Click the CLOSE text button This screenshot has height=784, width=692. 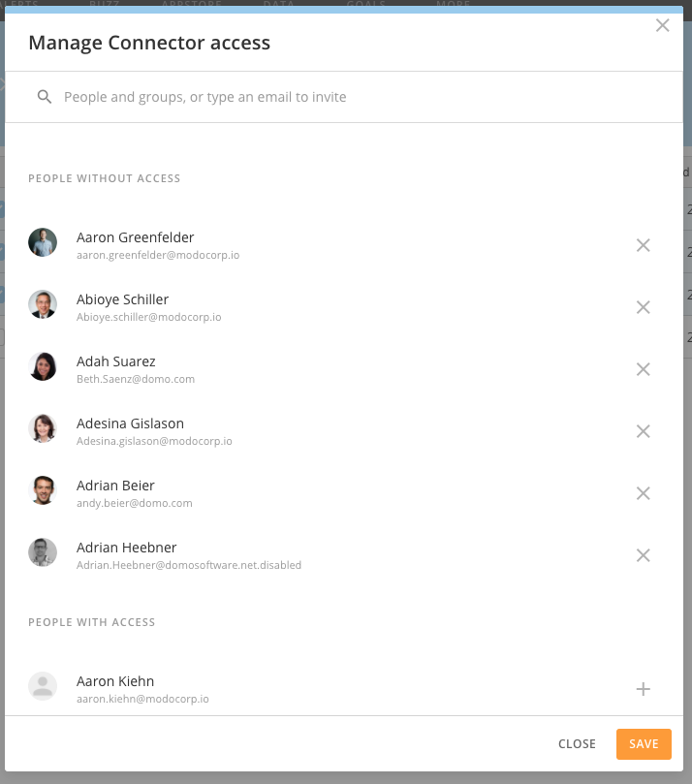point(577,743)
